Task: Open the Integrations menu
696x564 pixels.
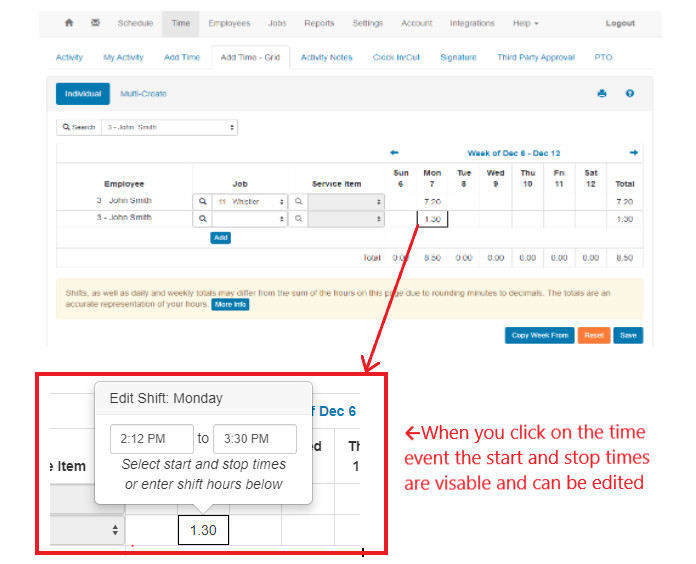Action: [472, 23]
